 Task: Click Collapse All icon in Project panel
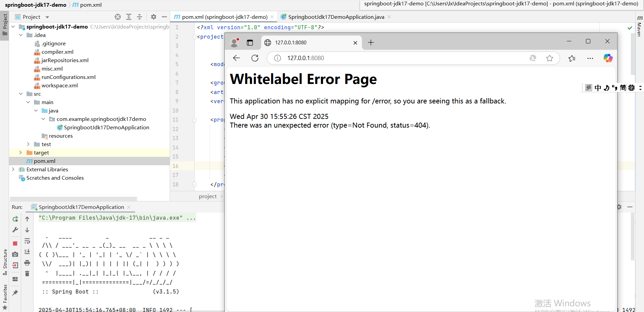(x=140, y=17)
